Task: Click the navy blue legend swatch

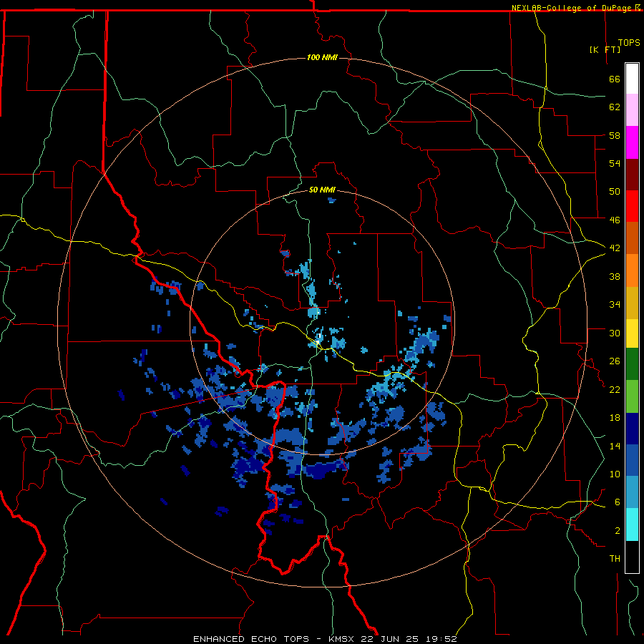Action: pyautogui.click(x=632, y=429)
